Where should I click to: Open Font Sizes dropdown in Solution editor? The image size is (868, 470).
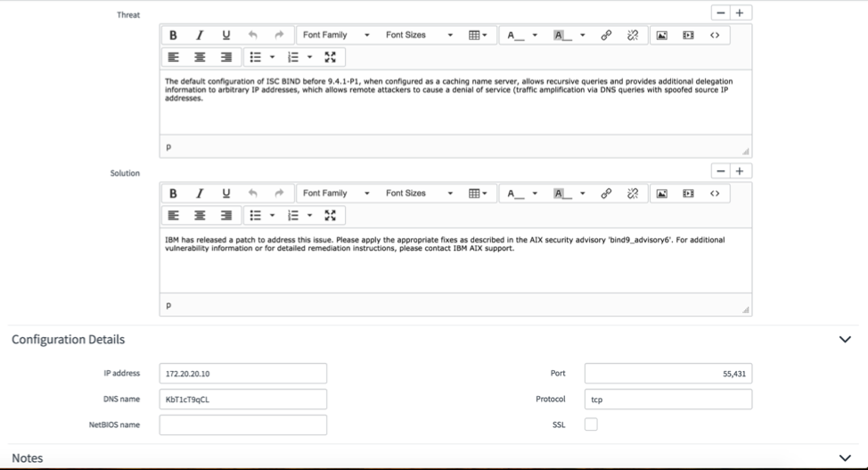tap(419, 194)
